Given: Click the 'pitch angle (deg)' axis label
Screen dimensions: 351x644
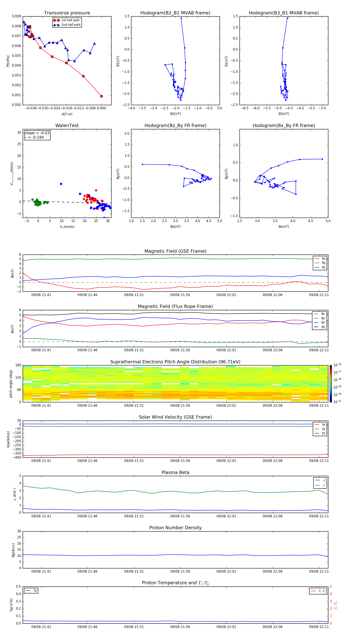Looking at the screenshot, I should pos(11,384).
